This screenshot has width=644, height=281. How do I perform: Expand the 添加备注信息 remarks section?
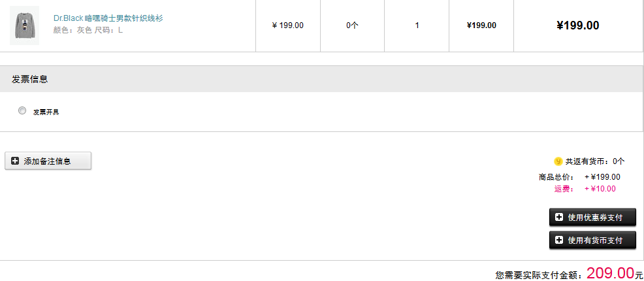(x=48, y=161)
